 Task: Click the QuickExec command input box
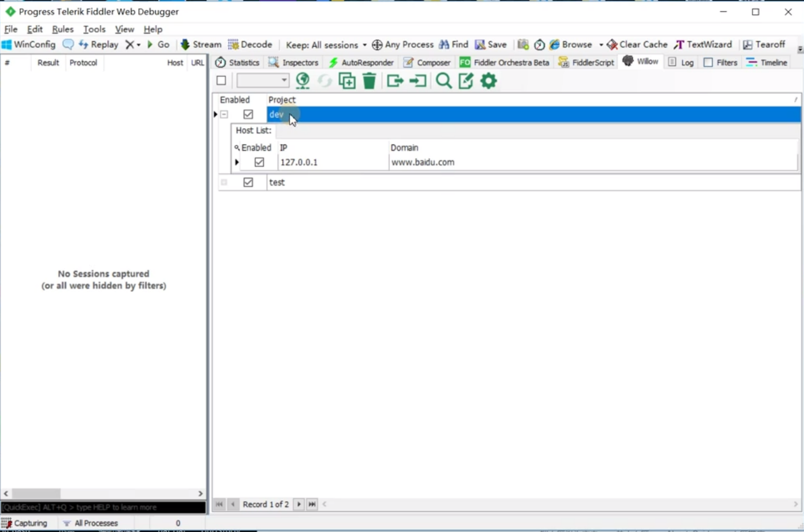coord(103,507)
